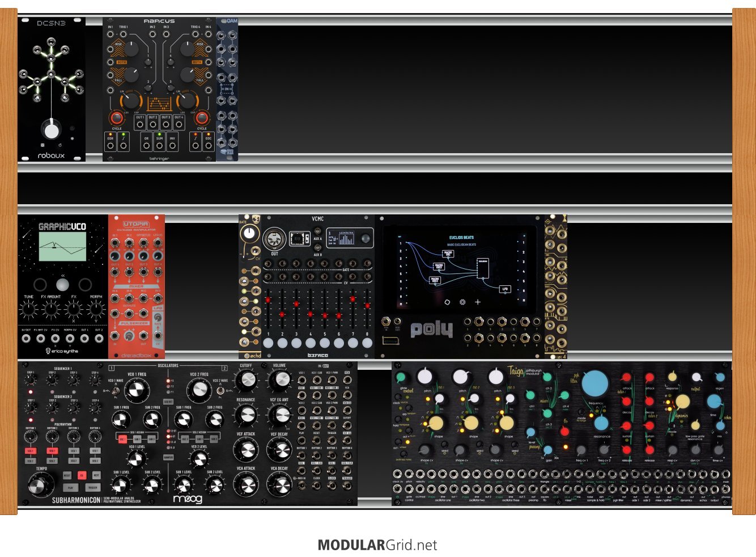Tap the plus icon on Poly screen
The width and height of the screenshot is (756, 557).
(478, 302)
